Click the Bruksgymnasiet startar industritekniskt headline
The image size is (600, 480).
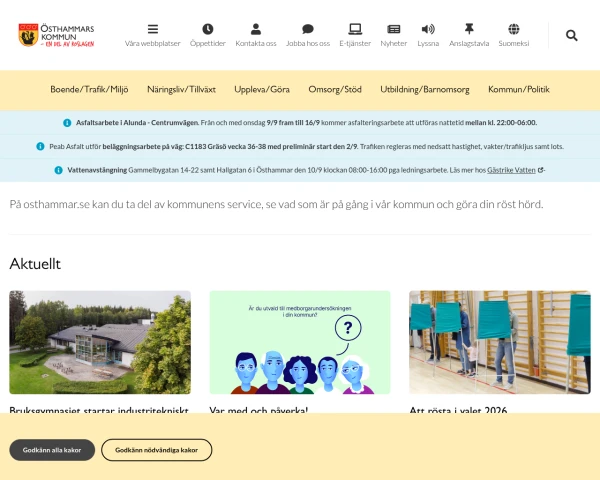pyautogui.click(x=99, y=410)
